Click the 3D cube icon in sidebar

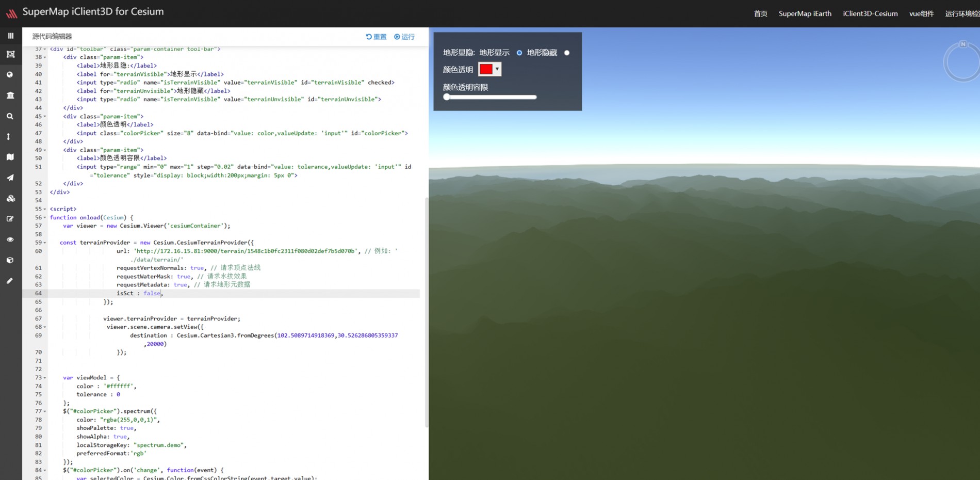pos(10,260)
